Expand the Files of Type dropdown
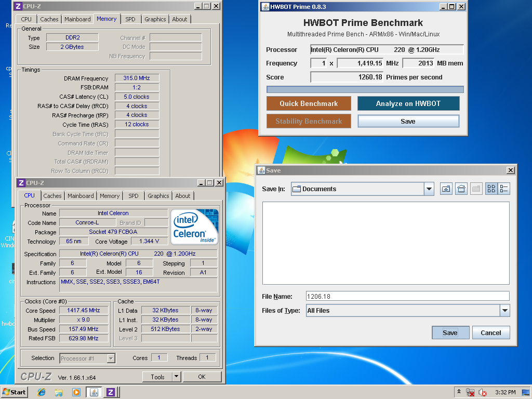Screen dimensions: 532x399 504,311
